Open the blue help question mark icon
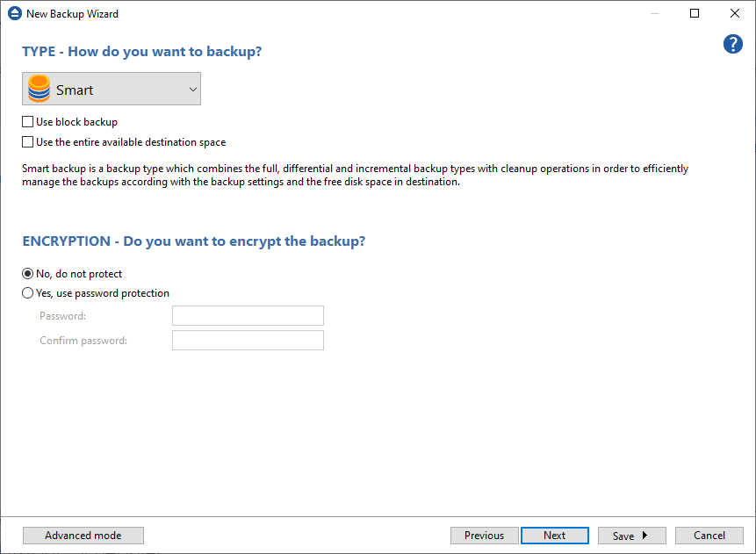 pyautogui.click(x=732, y=44)
